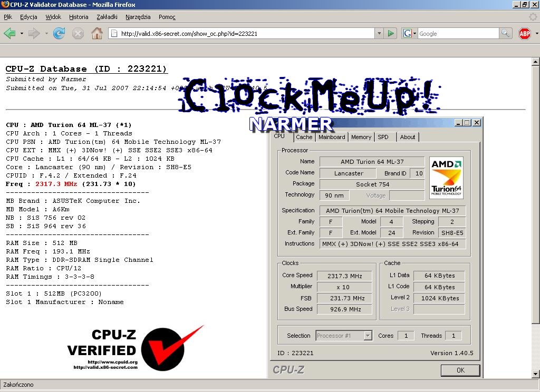The width and height of the screenshot is (540, 392).
Task: Click the Multiplier x 10 field
Action: click(344, 287)
